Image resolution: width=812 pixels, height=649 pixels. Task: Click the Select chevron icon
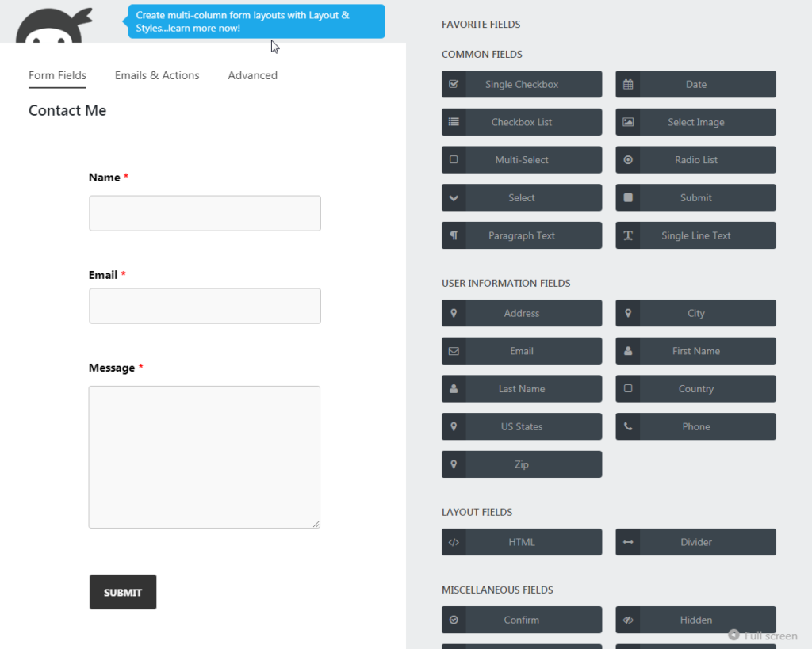(x=454, y=197)
